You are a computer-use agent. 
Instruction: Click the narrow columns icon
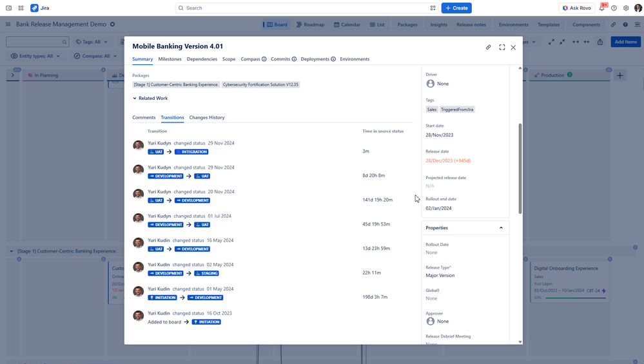click(x=587, y=42)
